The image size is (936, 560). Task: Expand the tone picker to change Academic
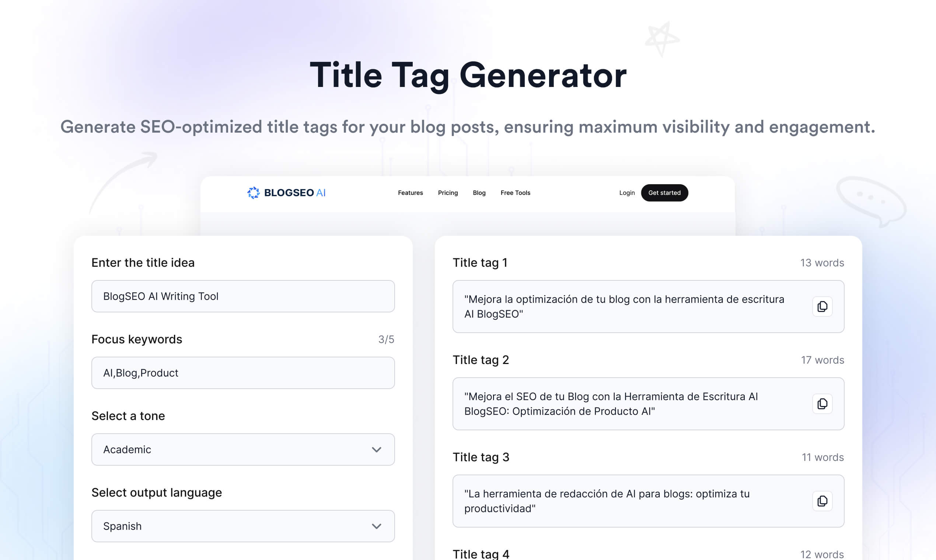(x=243, y=449)
